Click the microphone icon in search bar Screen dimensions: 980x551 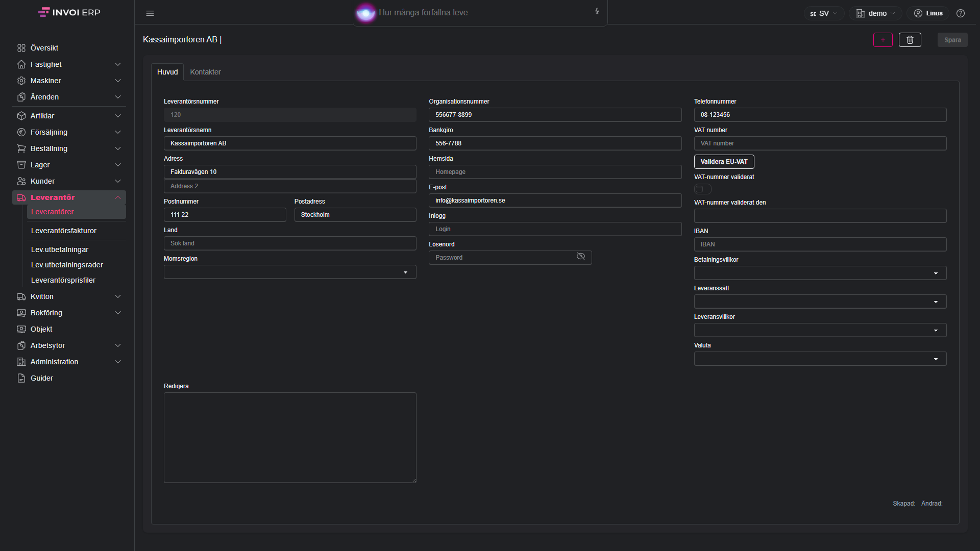tap(597, 11)
